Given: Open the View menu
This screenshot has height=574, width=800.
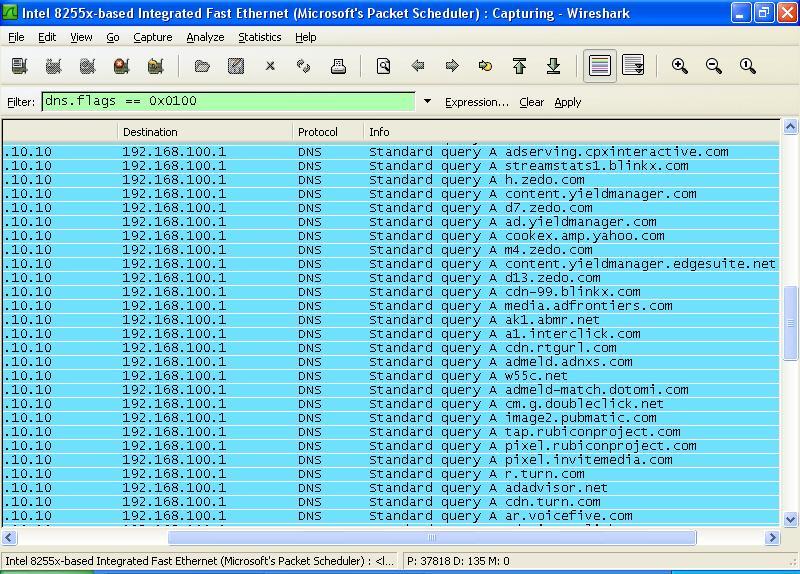Looking at the screenshot, I should (x=81, y=37).
